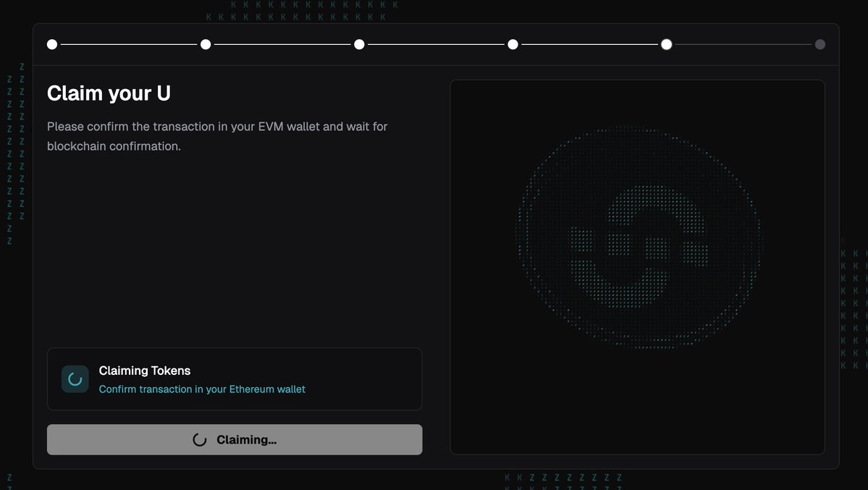868x490 pixels.
Task: Select the fourth progress step dot
Action: [513, 44]
